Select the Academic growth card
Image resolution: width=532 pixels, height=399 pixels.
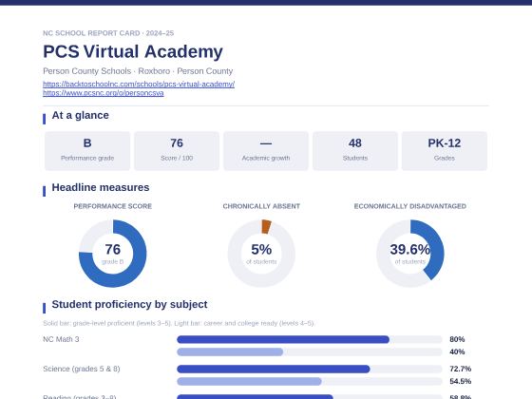click(266, 151)
